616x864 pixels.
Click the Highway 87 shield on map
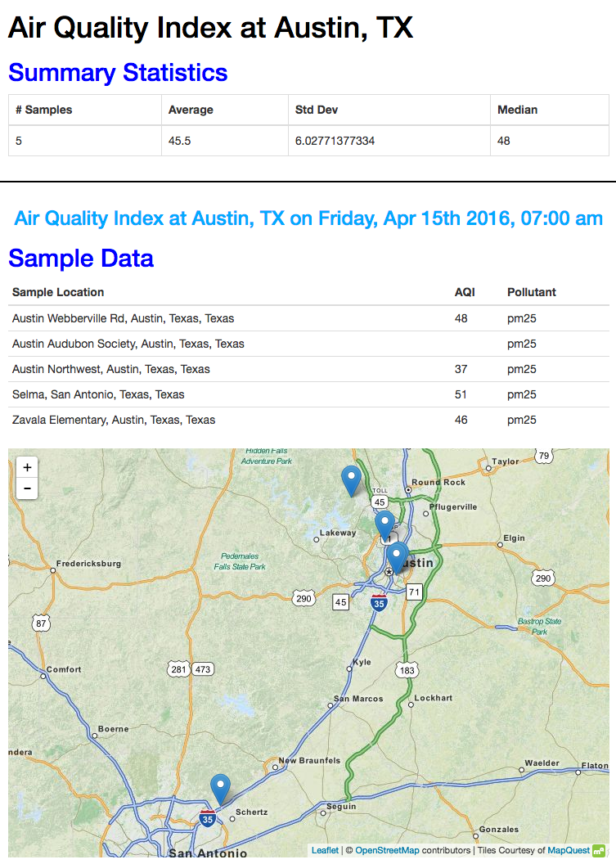click(41, 623)
